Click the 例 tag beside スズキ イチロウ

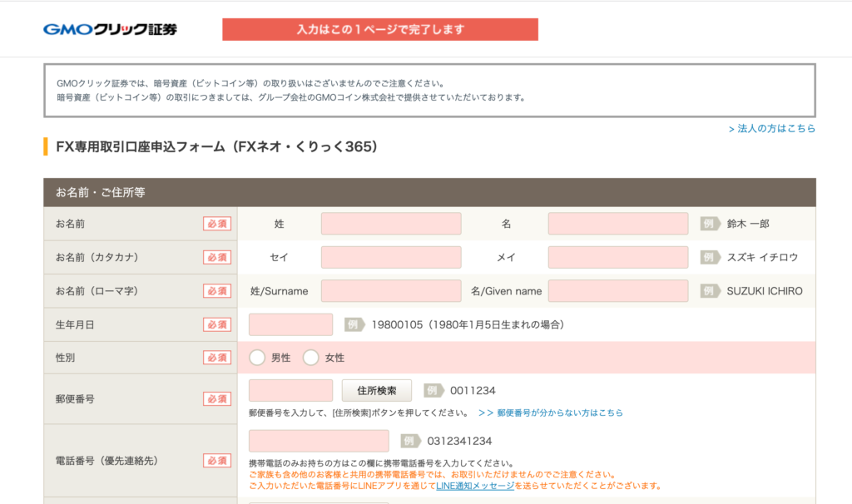tap(711, 258)
